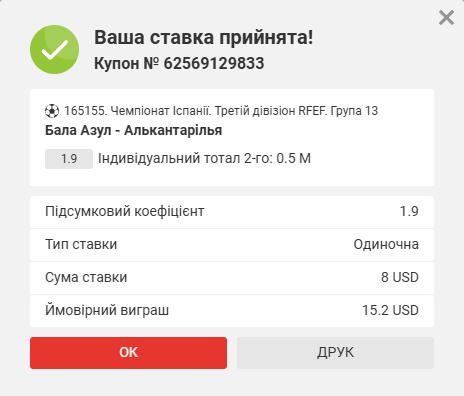The image size is (464, 396).
Task: Select the coupon number 62569129833
Action: 214,63
